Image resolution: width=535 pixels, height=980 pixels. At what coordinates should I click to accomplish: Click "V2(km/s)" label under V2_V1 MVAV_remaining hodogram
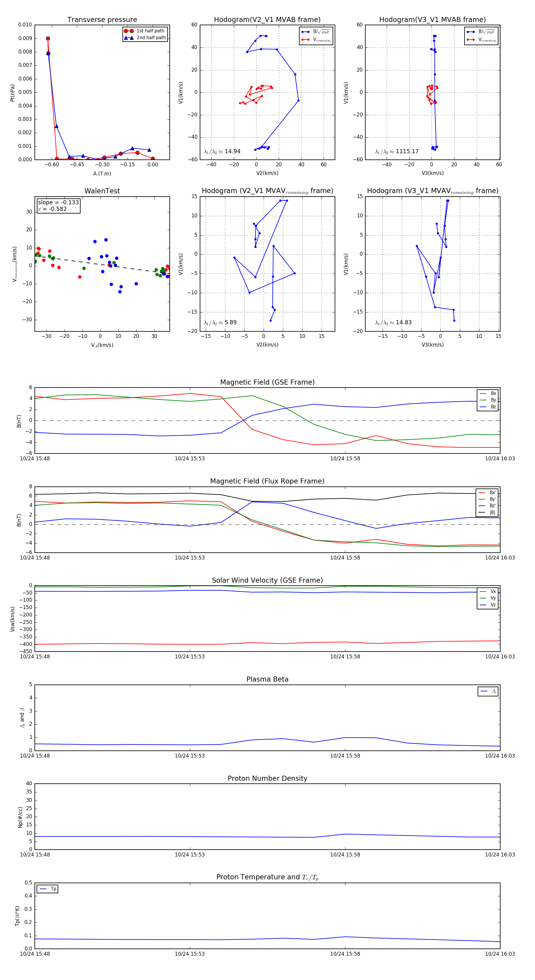[267, 345]
